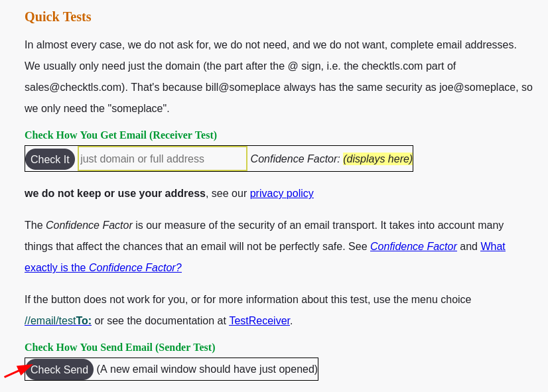Click the yellow "(displays here)" placeholder

377,159
